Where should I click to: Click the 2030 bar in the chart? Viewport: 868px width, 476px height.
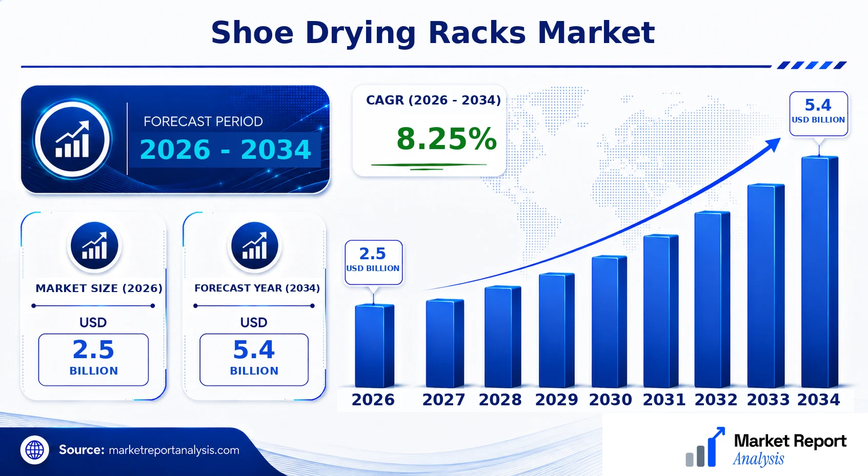pos(609,322)
